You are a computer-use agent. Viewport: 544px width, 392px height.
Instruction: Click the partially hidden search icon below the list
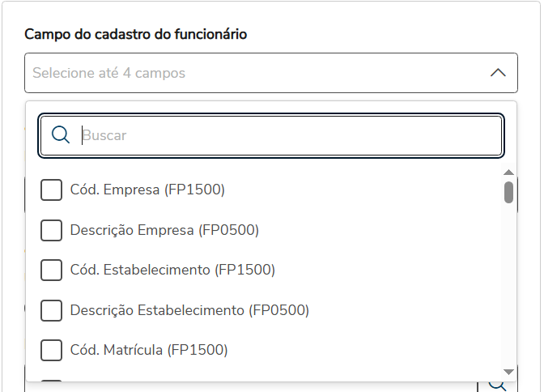click(497, 386)
